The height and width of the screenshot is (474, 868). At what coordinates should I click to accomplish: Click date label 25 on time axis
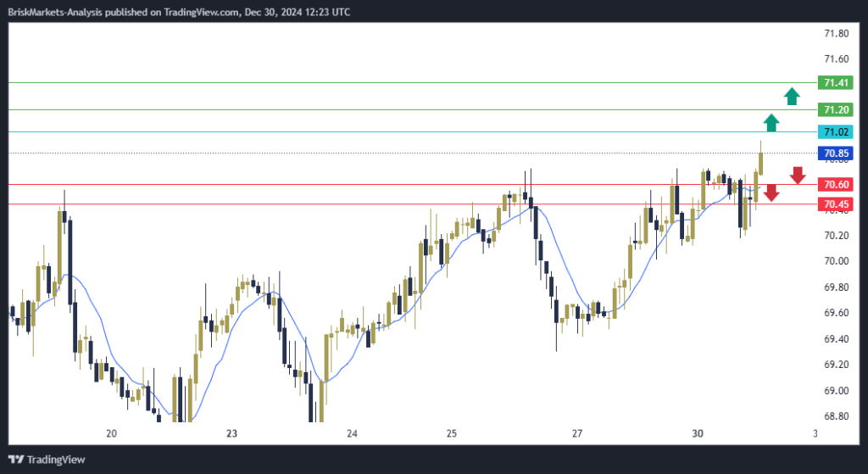coord(452,434)
